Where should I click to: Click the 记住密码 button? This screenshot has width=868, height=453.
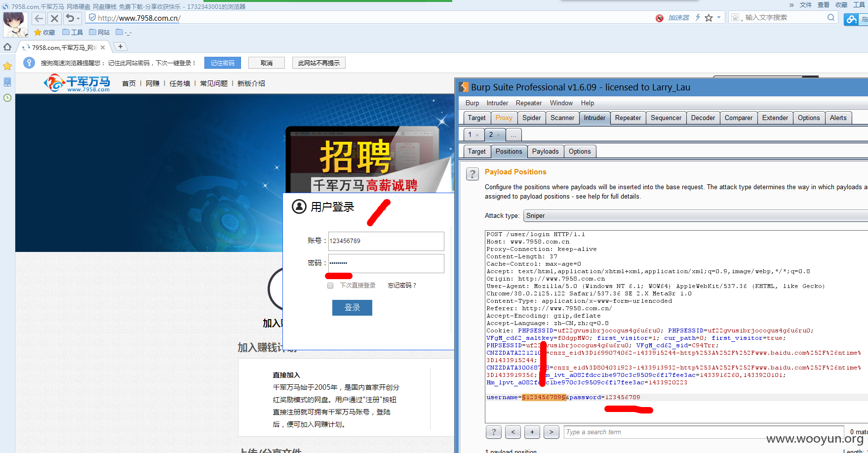[x=223, y=63]
